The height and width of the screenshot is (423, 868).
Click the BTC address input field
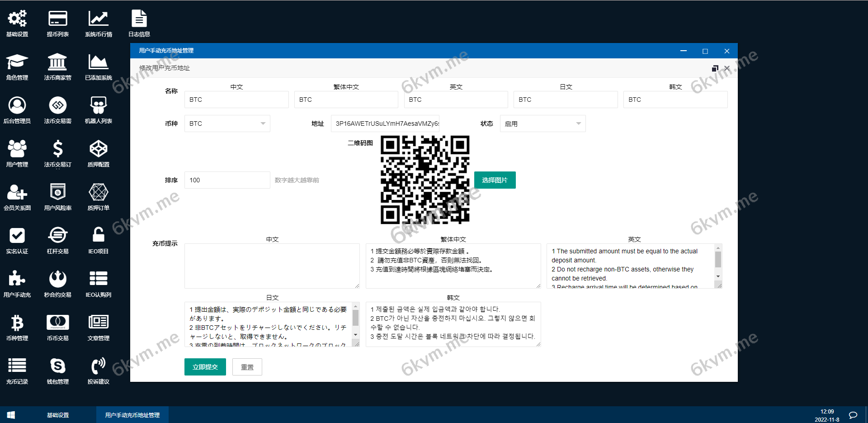click(385, 123)
